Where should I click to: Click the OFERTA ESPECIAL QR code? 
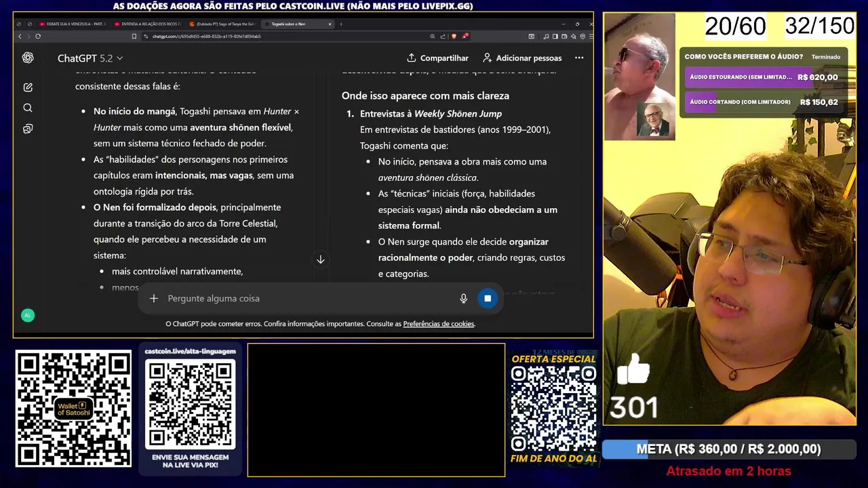[553, 409]
